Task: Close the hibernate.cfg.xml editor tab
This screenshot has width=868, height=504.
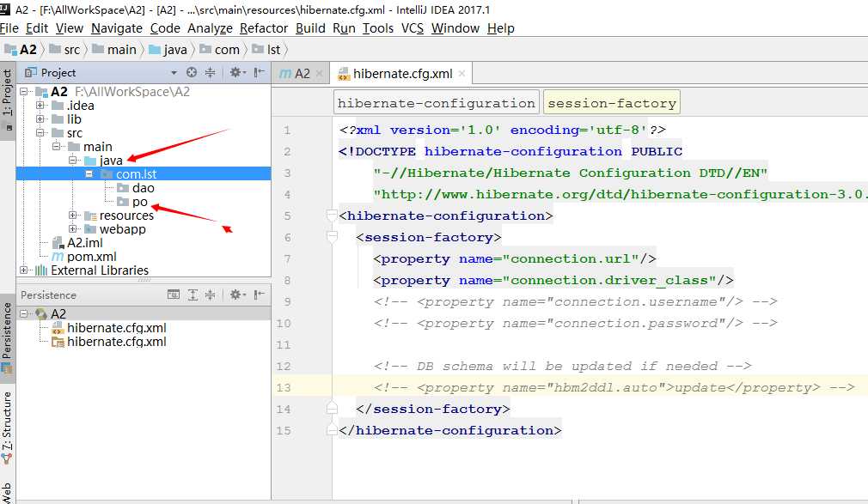Action: (x=462, y=74)
